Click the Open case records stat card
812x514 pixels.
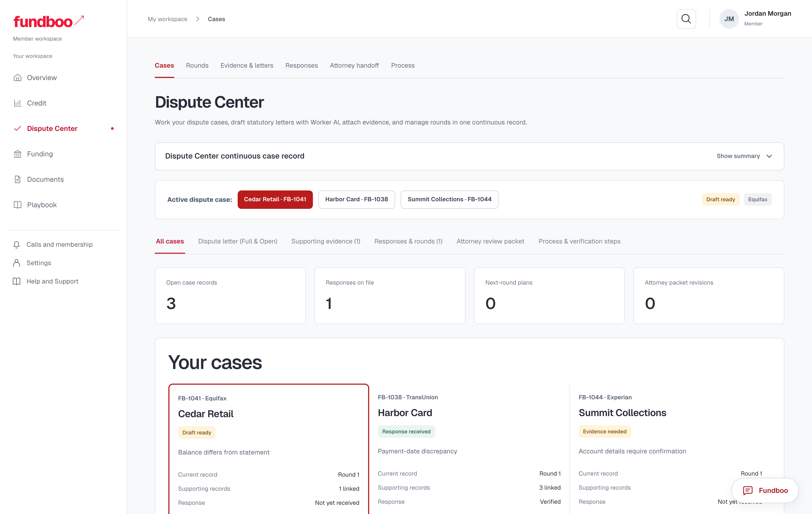(x=230, y=296)
